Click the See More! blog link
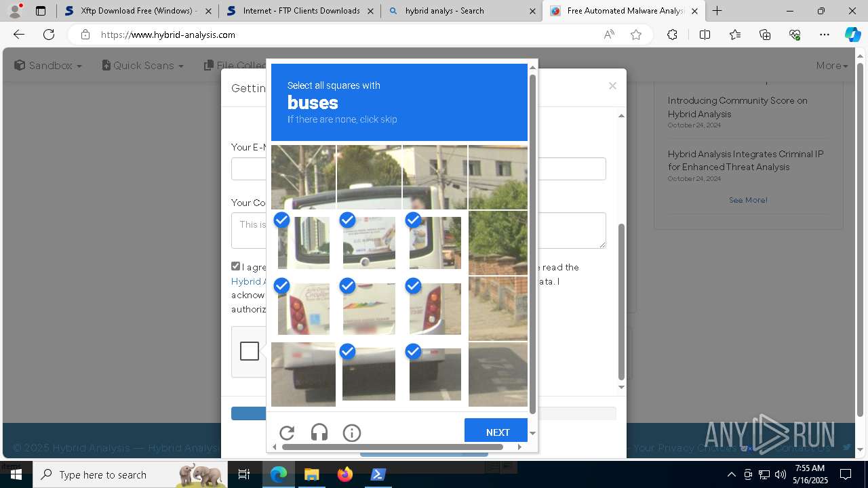868x488 pixels. coord(748,200)
